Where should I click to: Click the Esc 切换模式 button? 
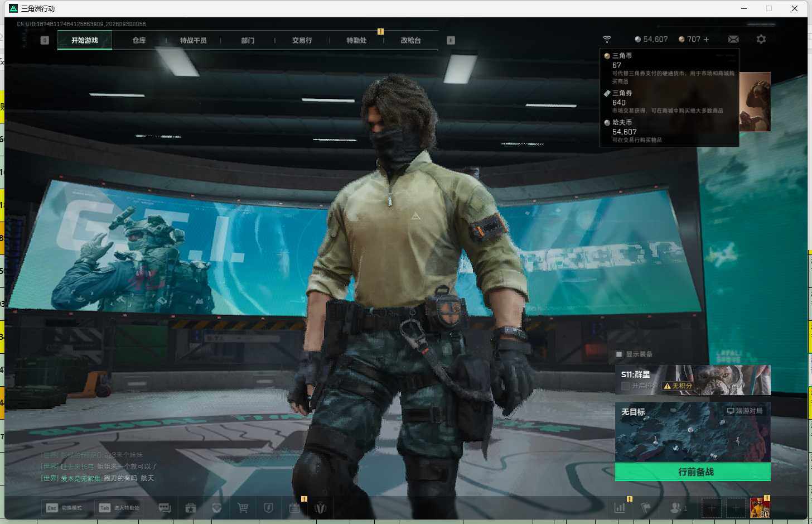pos(65,508)
